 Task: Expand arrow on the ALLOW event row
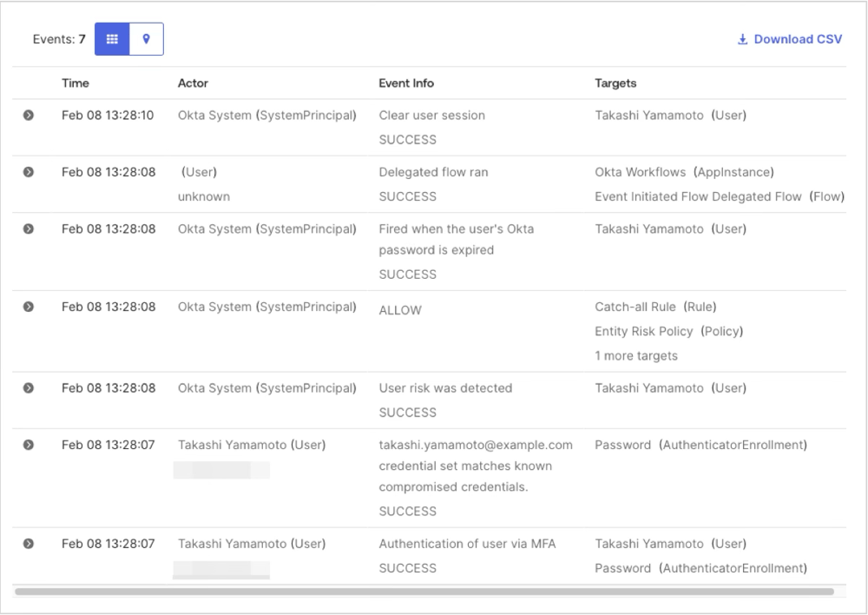tap(29, 306)
